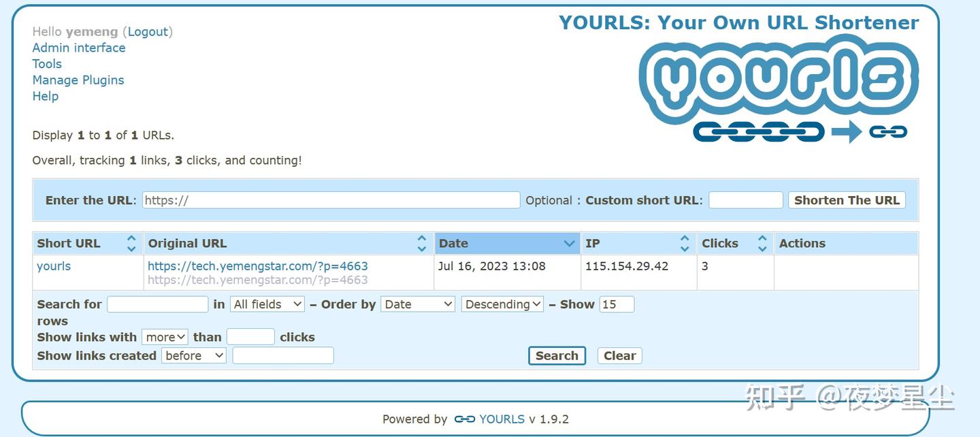980x437 pixels.
Task: Click the sort arrow on the Date column
Action: (570, 243)
